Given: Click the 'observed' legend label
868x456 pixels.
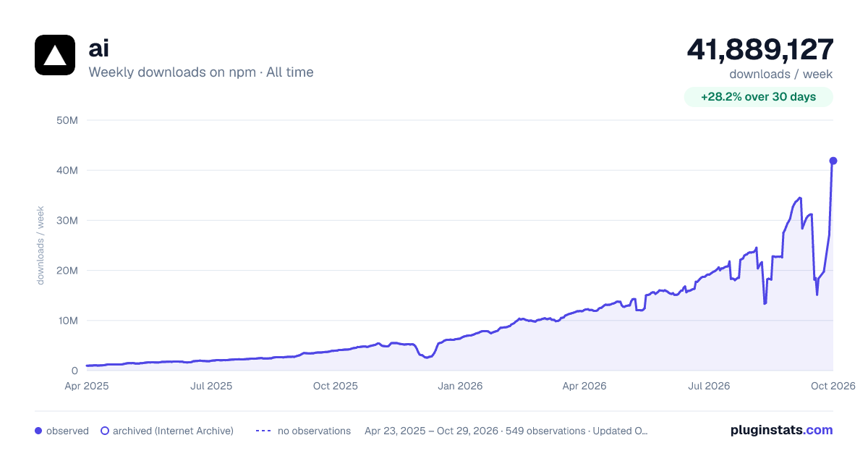Looking at the screenshot, I should tap(67, 431).
